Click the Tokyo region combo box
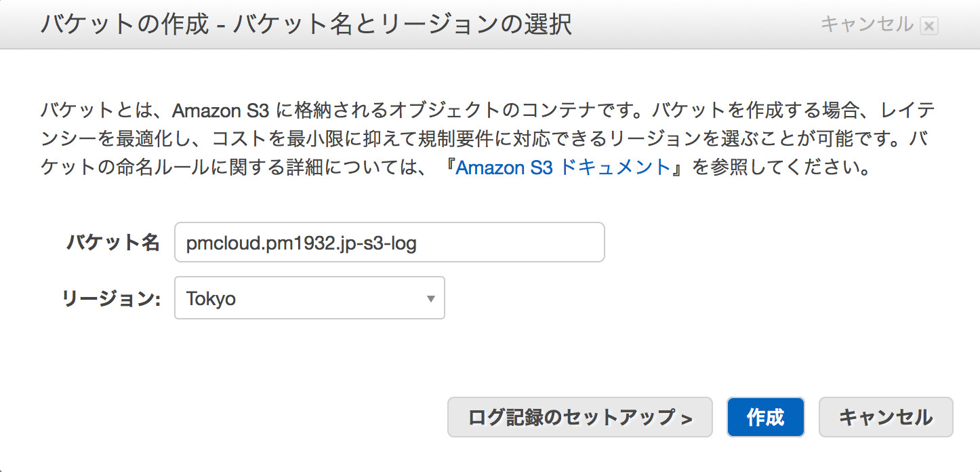980x472 pixels. [309, 298]
